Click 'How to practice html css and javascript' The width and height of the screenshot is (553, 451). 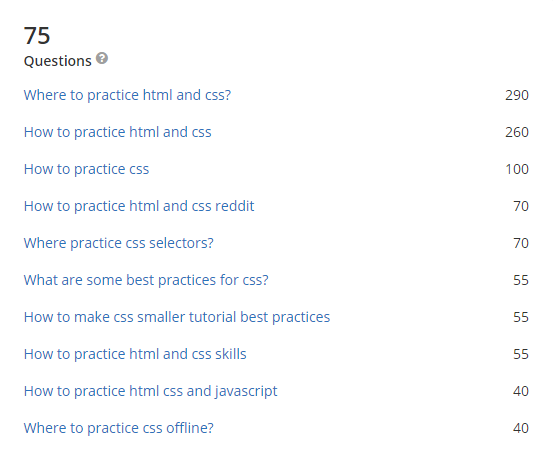[x=151, y=391]
